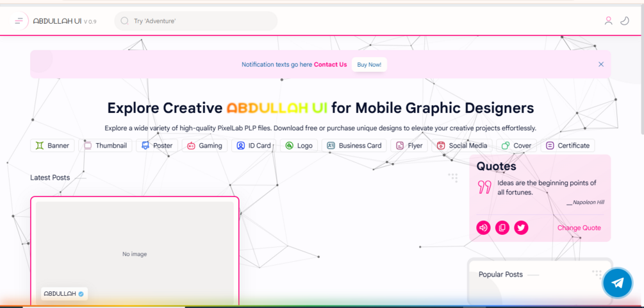
Task: Click the ID Card icon
Action: (241, 146)
